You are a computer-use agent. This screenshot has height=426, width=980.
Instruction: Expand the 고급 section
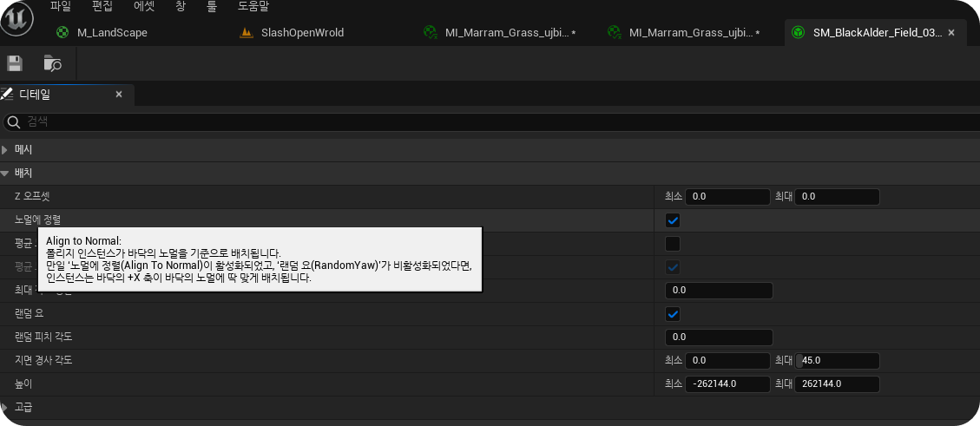pyautogui.click(x=5, y=407)
